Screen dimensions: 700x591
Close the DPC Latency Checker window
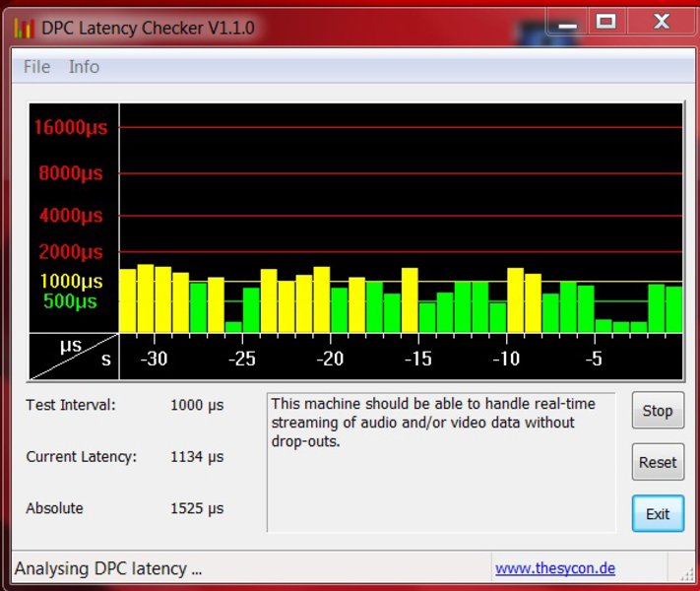[x=662, y=22]
